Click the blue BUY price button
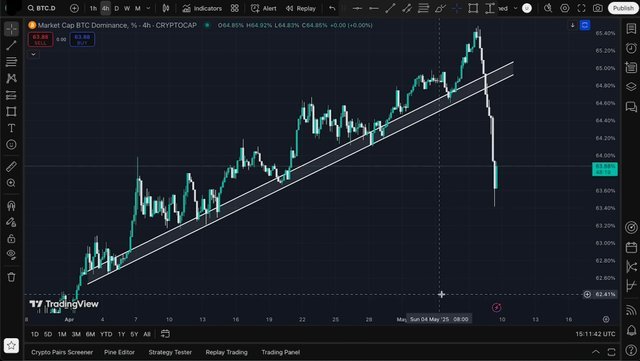The image size is (640, 361). coord(82,40)
